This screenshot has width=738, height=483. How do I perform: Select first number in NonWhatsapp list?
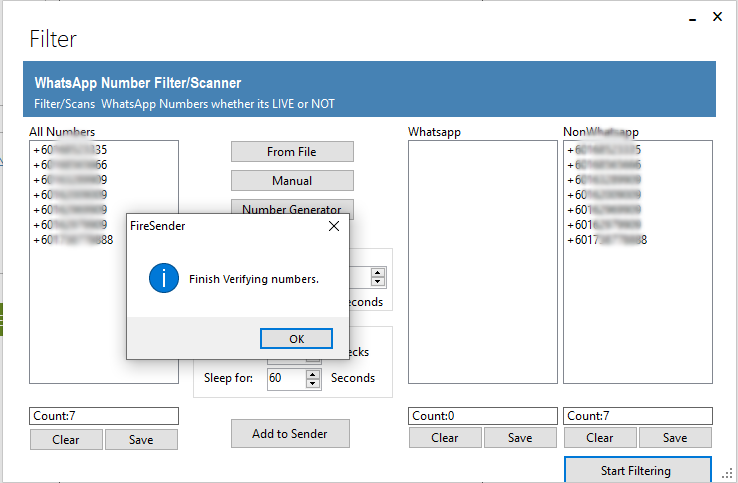pos(604,150)
